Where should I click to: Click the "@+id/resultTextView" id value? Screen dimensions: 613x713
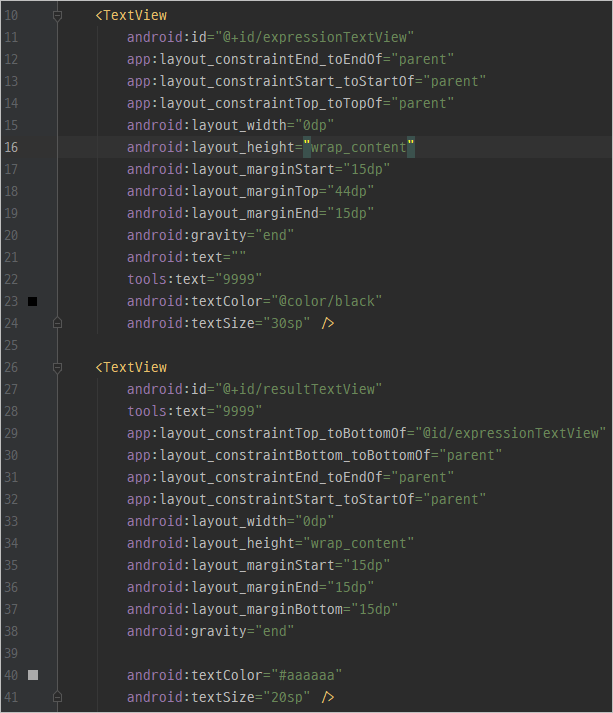pyautogui.click(x=298, y=389)
